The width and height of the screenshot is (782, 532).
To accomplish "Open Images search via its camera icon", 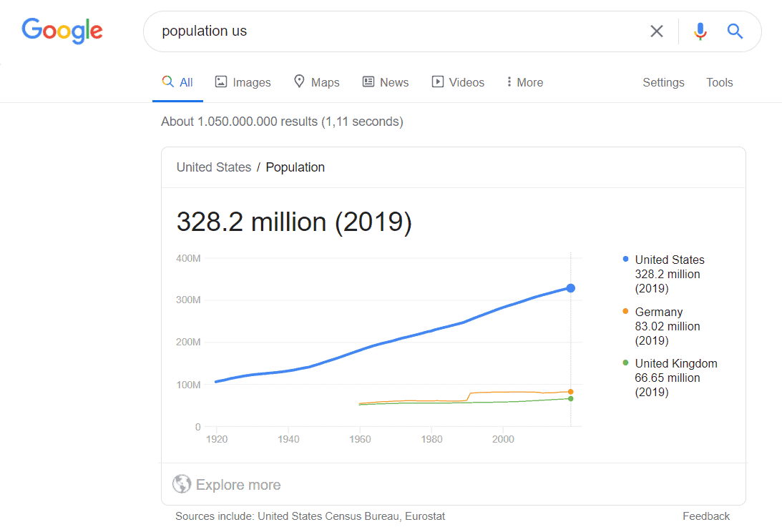I will coord(222,82).
